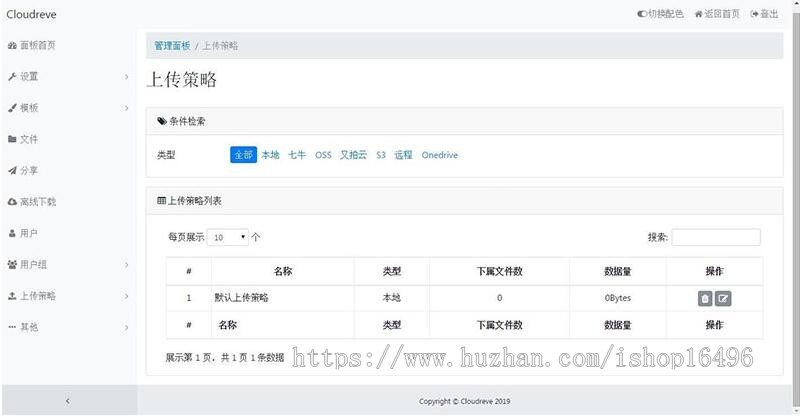Expand the 用户组 submenu chevron
800x416 pixels.
coord(127,264)
